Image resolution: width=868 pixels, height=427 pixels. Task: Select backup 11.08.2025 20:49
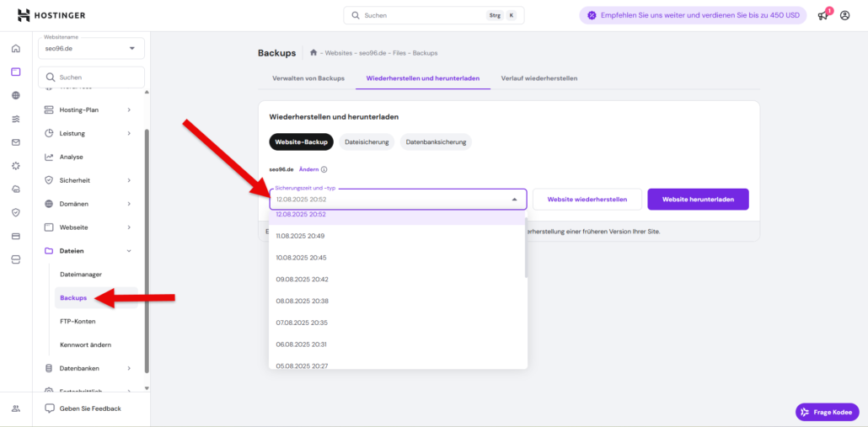click(396, 236)
